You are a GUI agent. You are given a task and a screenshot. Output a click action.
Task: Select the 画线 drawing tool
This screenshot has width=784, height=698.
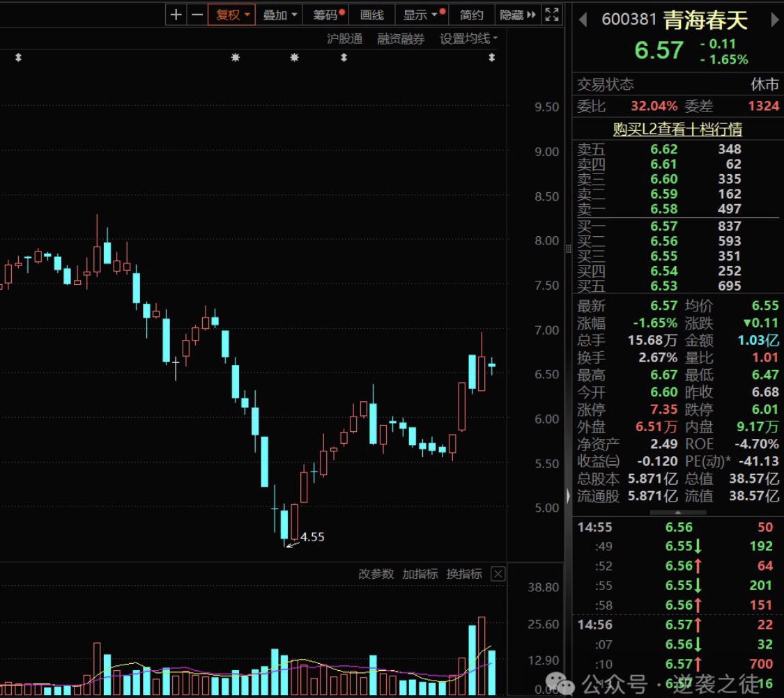click(x=372, y=15)
